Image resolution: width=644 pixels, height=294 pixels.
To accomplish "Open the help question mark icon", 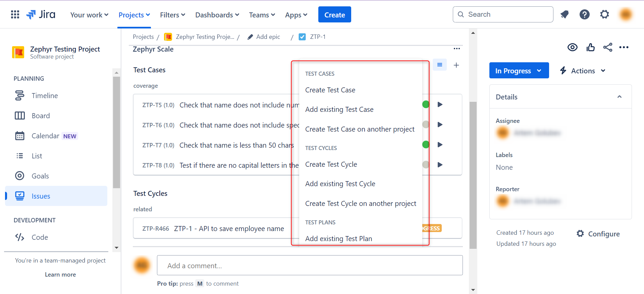I will coord(584,14).
